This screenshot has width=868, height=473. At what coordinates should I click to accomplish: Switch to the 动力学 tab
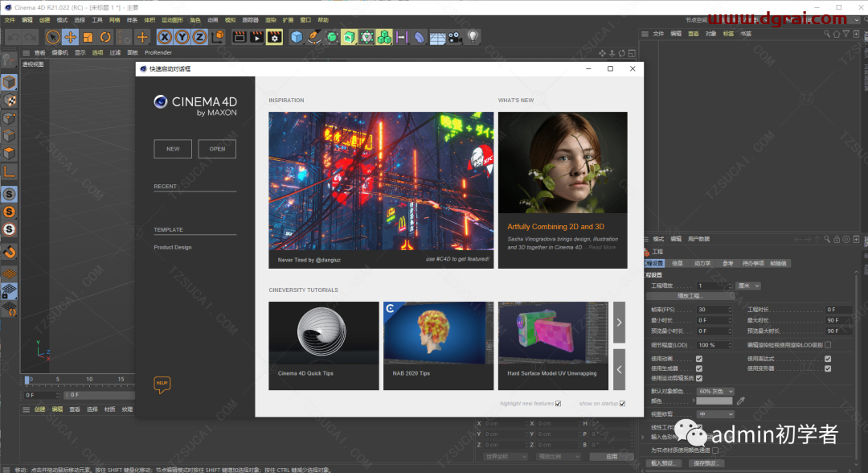point(702,264)
